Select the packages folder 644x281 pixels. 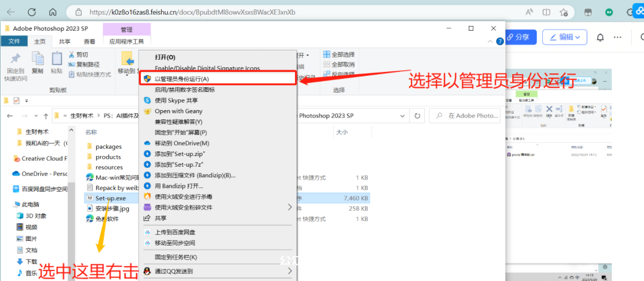[108, 147]
